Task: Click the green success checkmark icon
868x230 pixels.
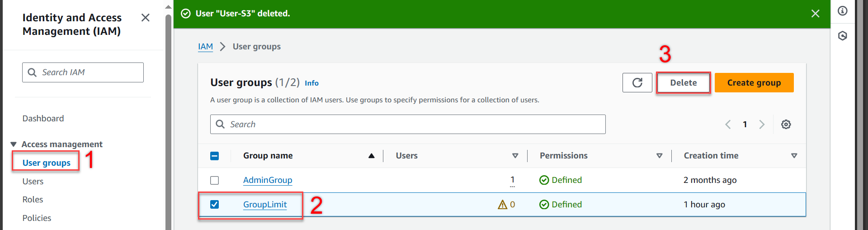Action: click(185, 14)
